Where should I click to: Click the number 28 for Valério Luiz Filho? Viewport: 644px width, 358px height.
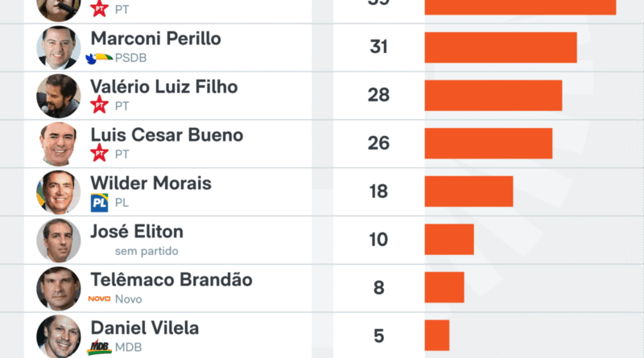[x=378, y=96]
